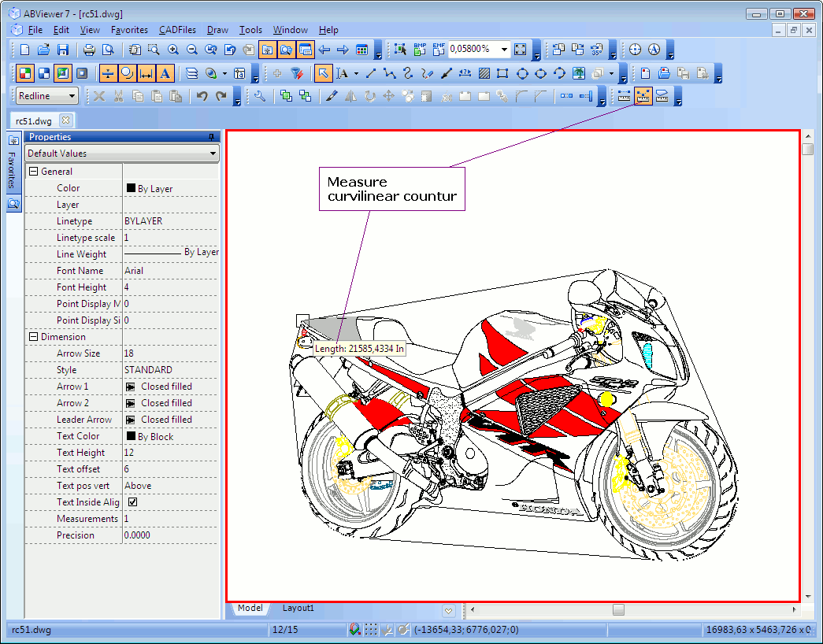Open settings with the wrench icon
823x644 pixels.
(259, 96)
